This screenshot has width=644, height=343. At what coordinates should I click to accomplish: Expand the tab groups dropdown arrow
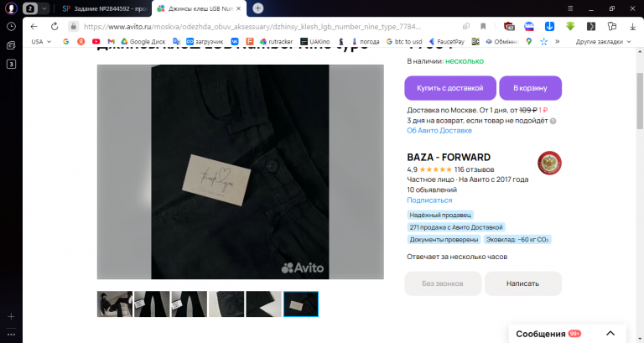coord(44,8)
